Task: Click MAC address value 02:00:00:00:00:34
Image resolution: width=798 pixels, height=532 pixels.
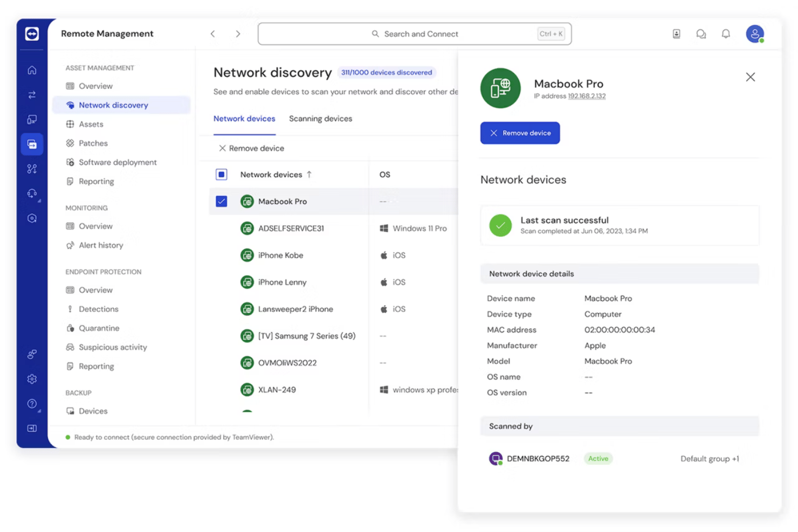Action: click(620, 330)
